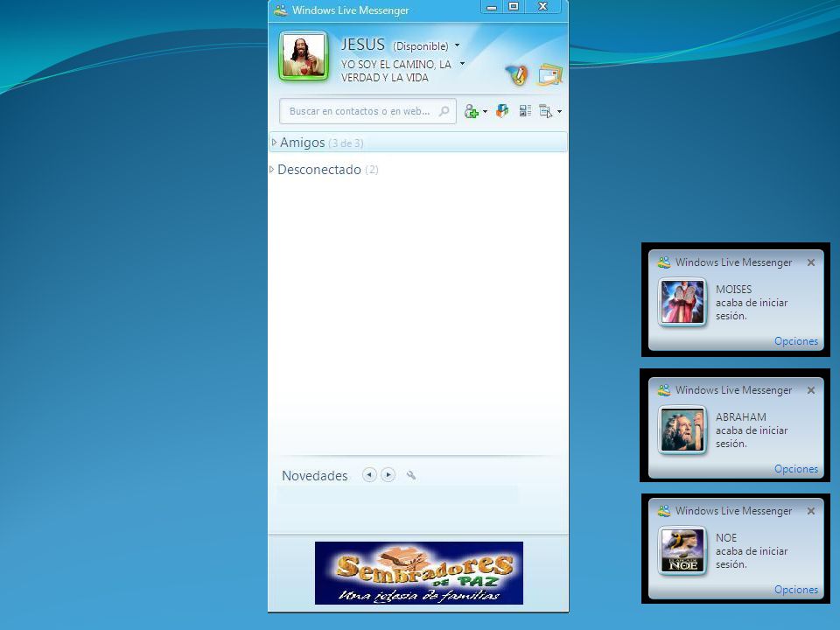840x630 pixels.
Task: Expand the Amigos contact group
Action: pyautogui.click(x=274, y=142)
